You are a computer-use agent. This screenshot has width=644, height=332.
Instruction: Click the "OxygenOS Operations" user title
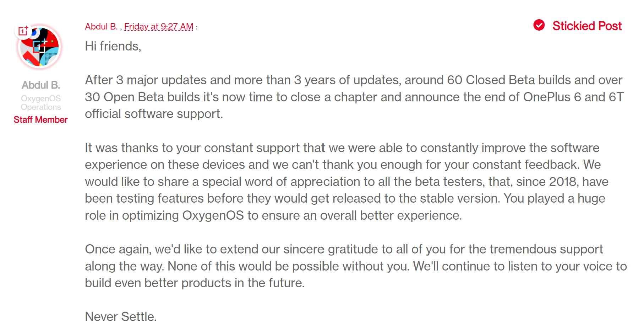[41, 103]
